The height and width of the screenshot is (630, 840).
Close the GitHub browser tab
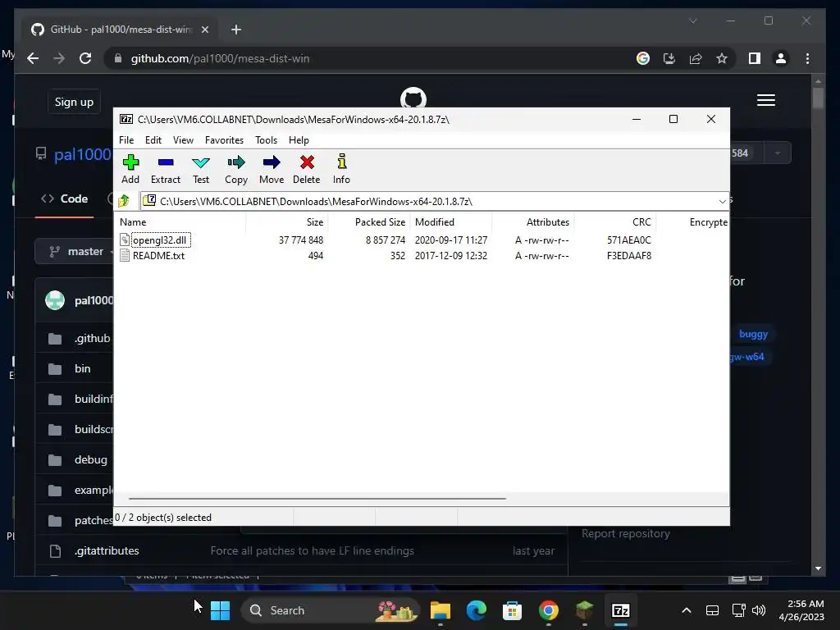click(x=204, y=30)
